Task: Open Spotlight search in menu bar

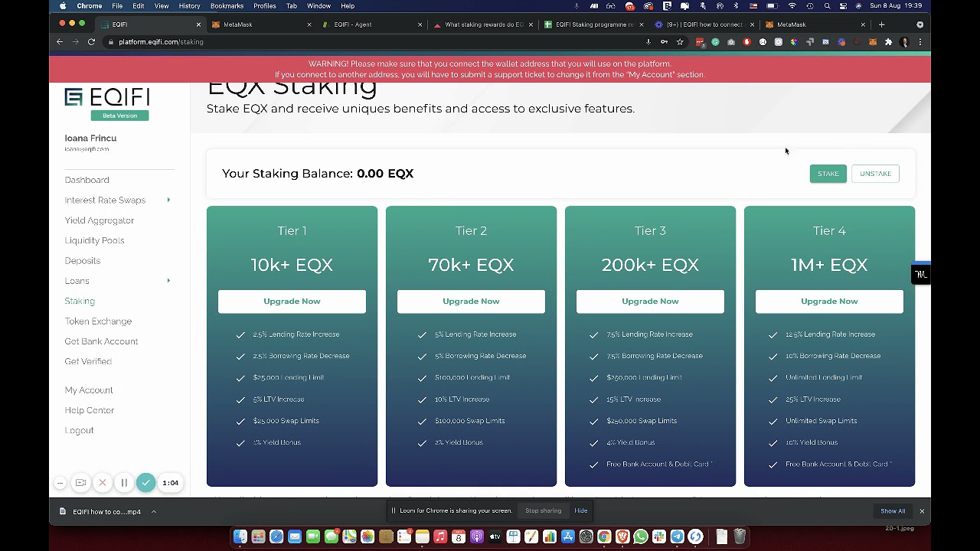Action: coord(827,6)
